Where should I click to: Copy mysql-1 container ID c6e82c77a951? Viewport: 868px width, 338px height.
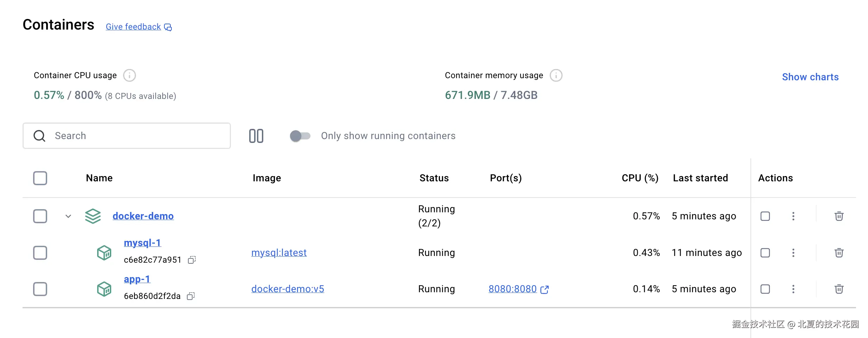coord(192,260)
